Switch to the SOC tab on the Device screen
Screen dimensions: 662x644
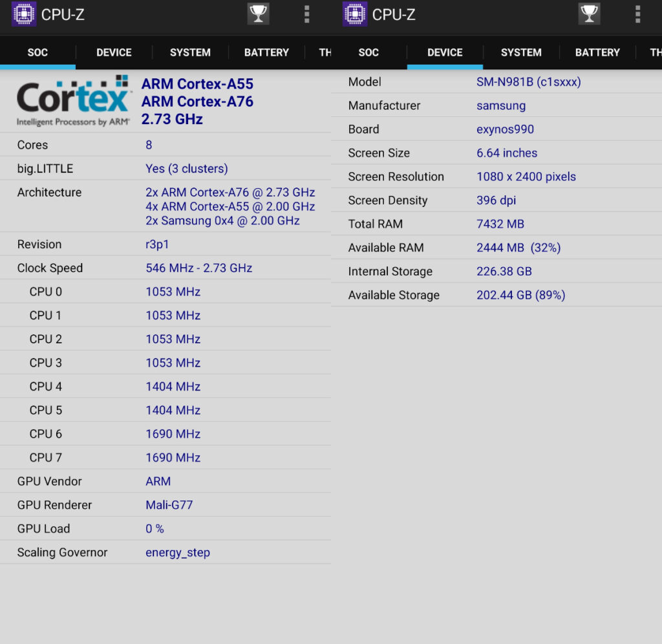(x=368, y=52)
